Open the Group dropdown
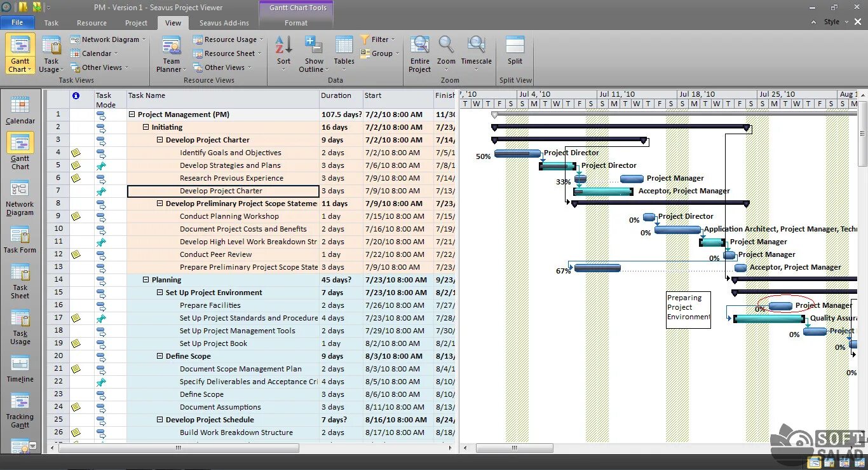The height and width of the screenshot is (470, 868). point(380,53)
